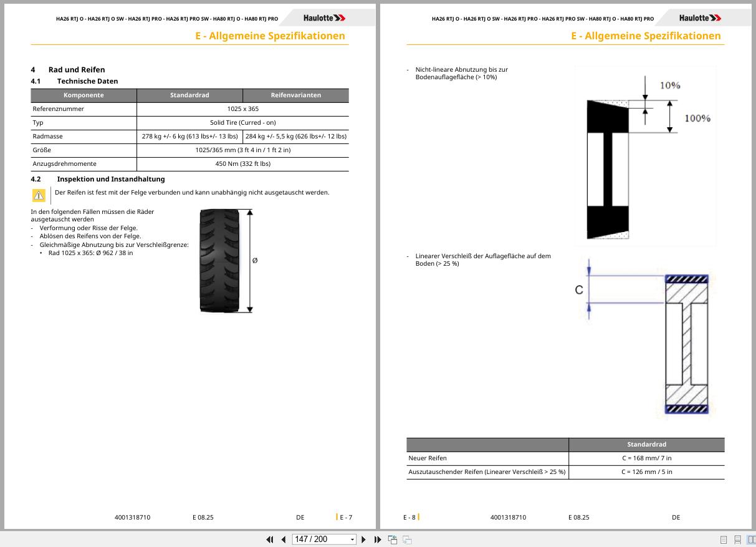
Task: Click heading '4 Rad und Reifen'
Action: pyautogui.click(x=68, y=70)
